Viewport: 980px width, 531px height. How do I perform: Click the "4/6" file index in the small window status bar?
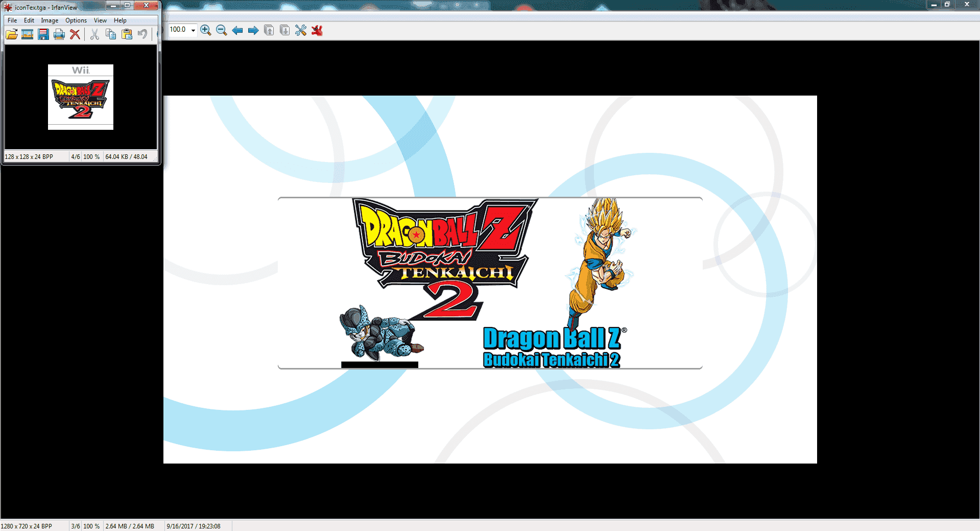(76, 157)
